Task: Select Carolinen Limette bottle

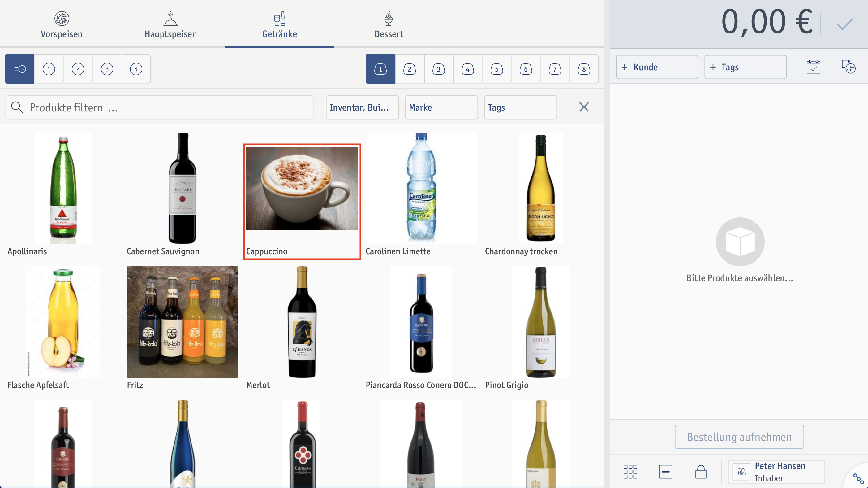Action: (421, 194)
